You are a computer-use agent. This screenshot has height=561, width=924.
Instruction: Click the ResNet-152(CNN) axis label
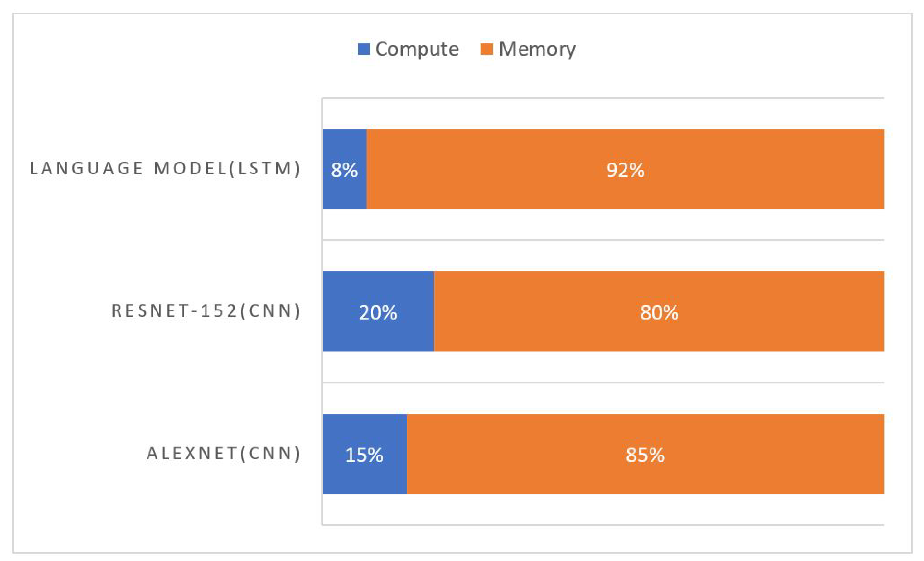(206, 311)
